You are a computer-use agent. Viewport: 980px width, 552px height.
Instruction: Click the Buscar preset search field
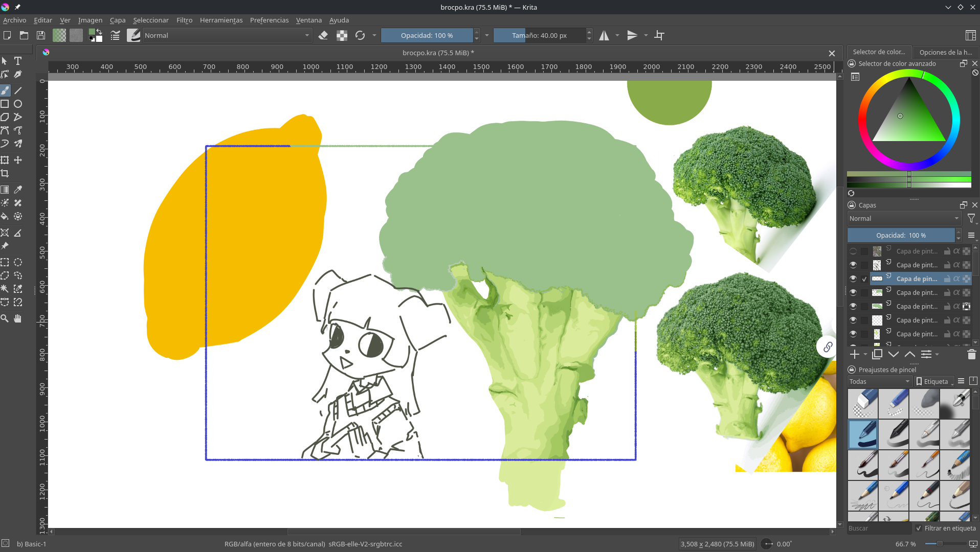pyautogui.click(x=878, y=528)
